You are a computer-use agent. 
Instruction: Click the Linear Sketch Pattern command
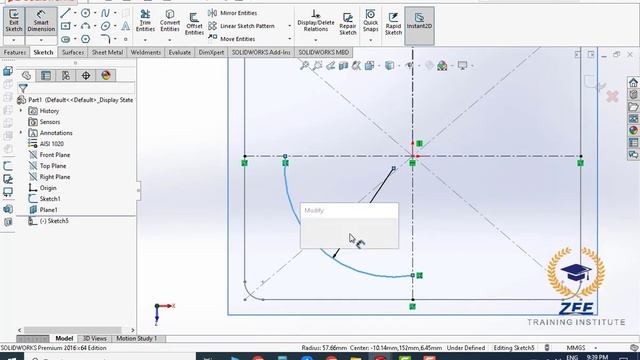click(241, 26)
